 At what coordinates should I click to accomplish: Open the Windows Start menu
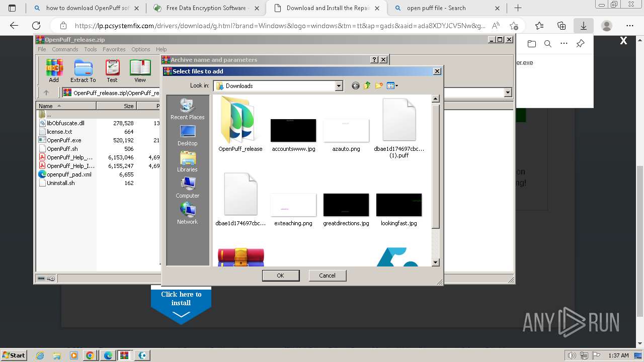click(x=14, y=355)
